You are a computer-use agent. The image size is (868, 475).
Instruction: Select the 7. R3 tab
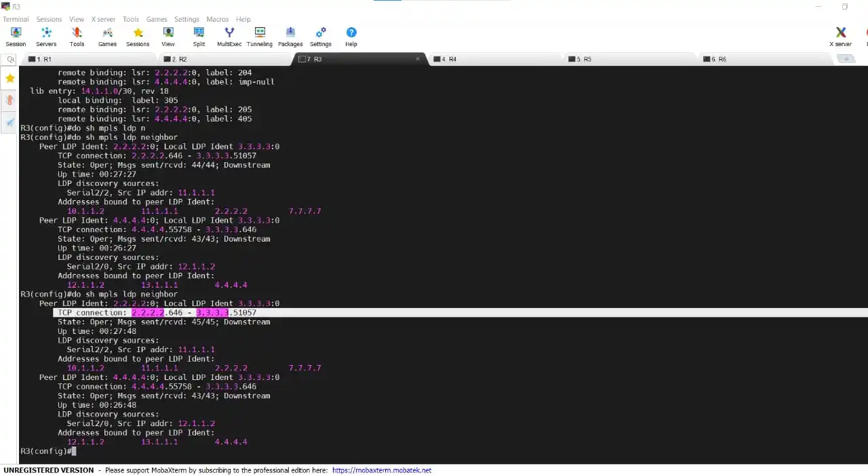(359, 59)
